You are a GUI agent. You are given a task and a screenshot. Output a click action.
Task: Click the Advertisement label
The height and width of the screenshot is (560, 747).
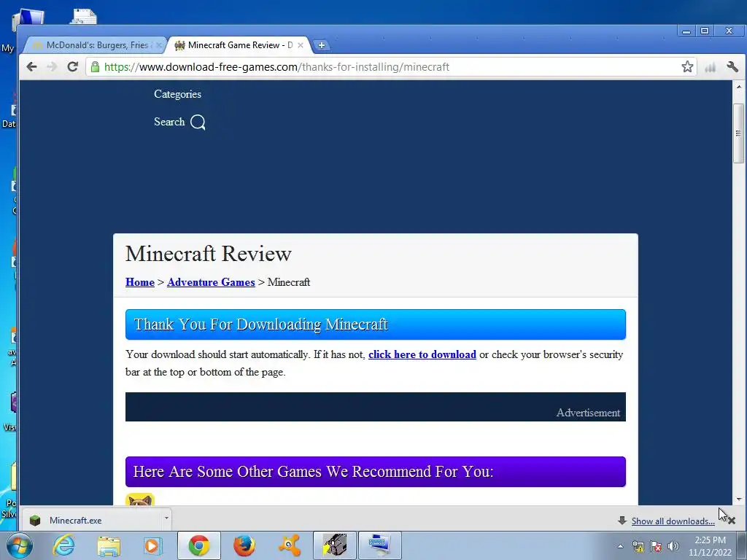coord(588,413)
